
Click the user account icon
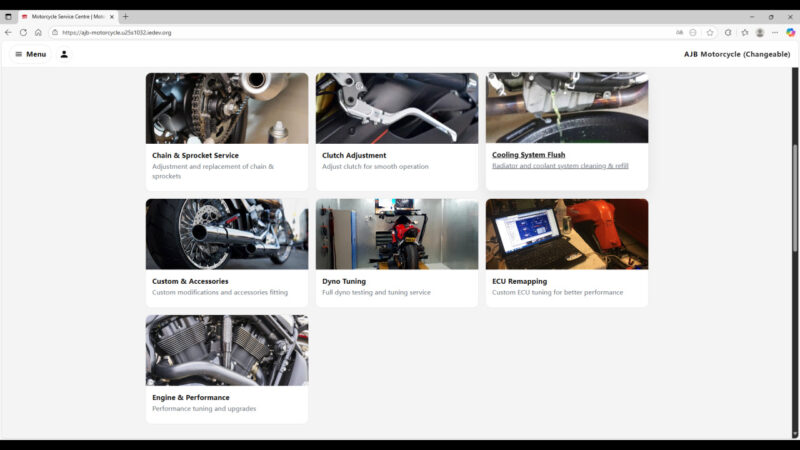(x=64, y=54)
